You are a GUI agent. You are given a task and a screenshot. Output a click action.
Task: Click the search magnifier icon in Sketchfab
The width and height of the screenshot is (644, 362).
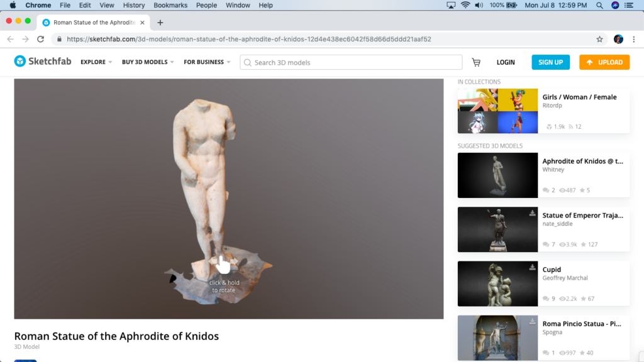pyautogui.click(x=247, y=63)
